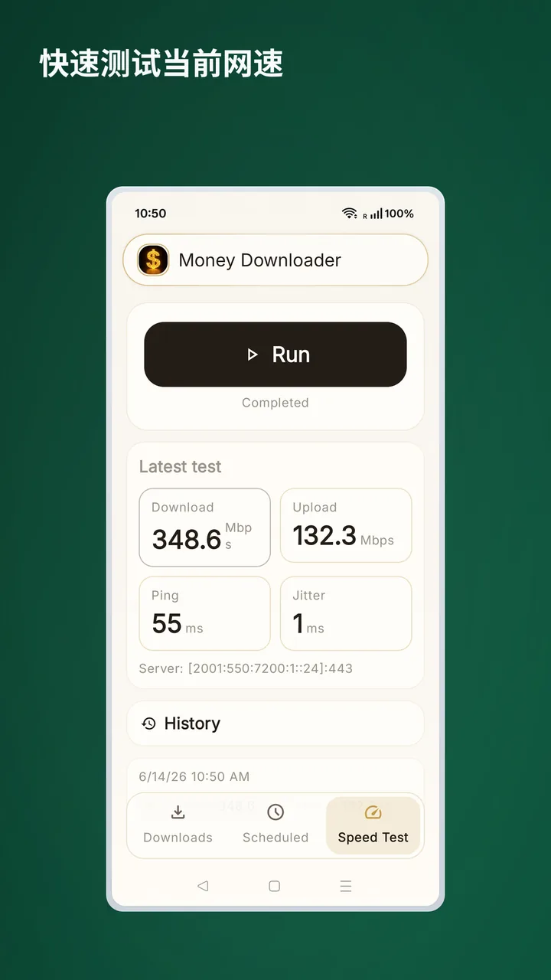Click the Latest test heading
This screenshot has height=980, width=551.
tap(181, 467)
